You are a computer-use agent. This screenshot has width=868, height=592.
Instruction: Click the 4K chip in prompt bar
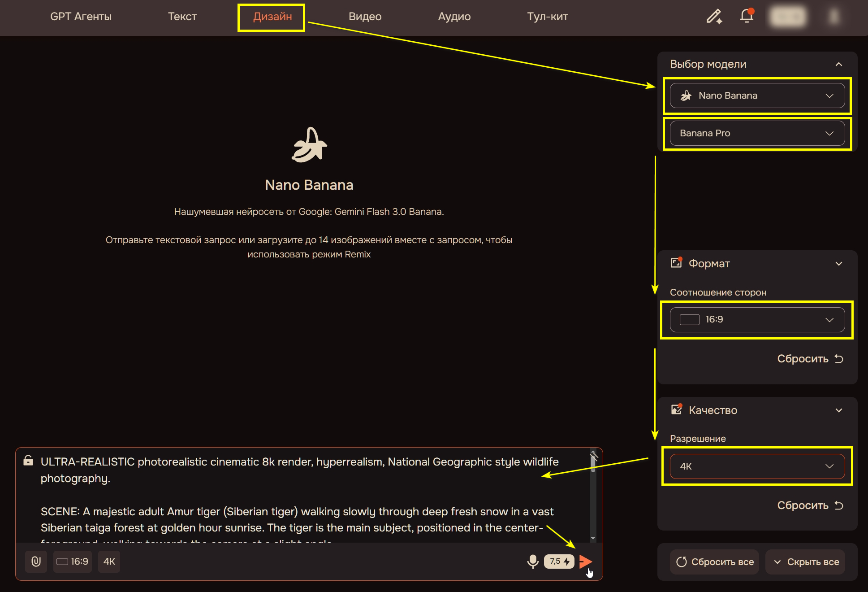109,562
